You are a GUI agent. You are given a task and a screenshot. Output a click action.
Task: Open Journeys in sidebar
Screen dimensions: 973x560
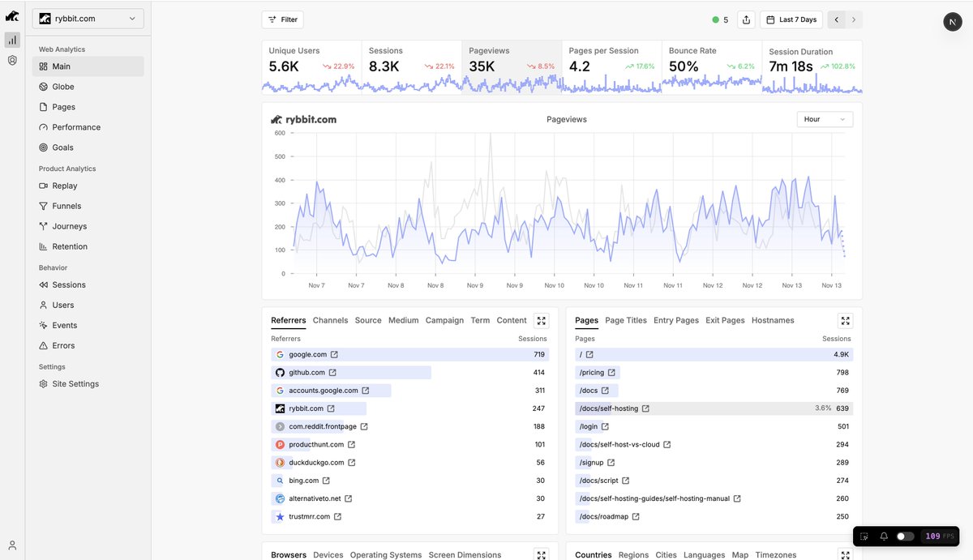88,226
